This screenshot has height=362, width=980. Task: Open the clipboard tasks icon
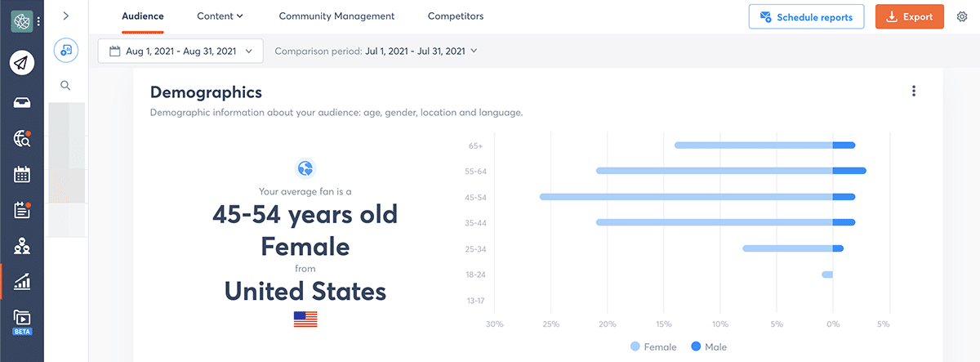click(22, 210)
